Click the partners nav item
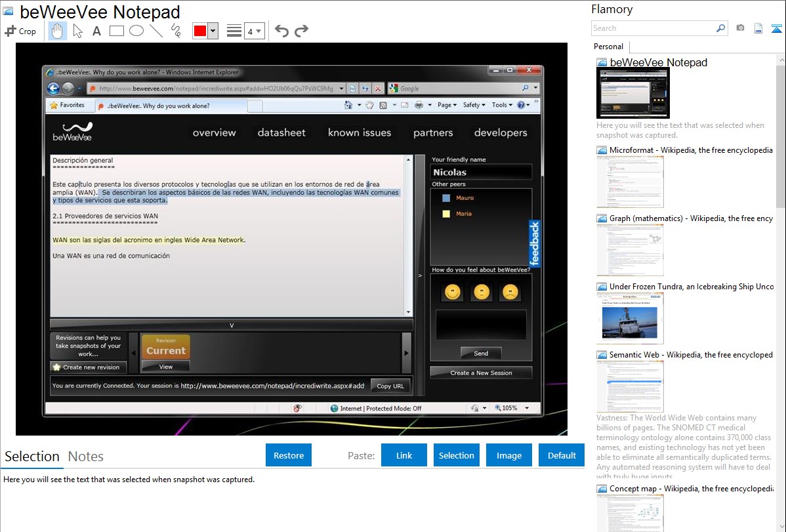 click(433, 133)
